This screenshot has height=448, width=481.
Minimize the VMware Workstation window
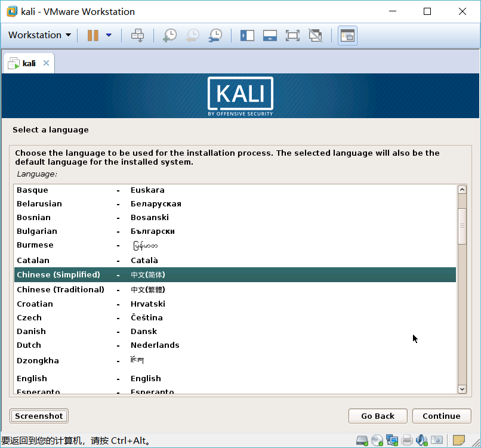click(393, 12)
